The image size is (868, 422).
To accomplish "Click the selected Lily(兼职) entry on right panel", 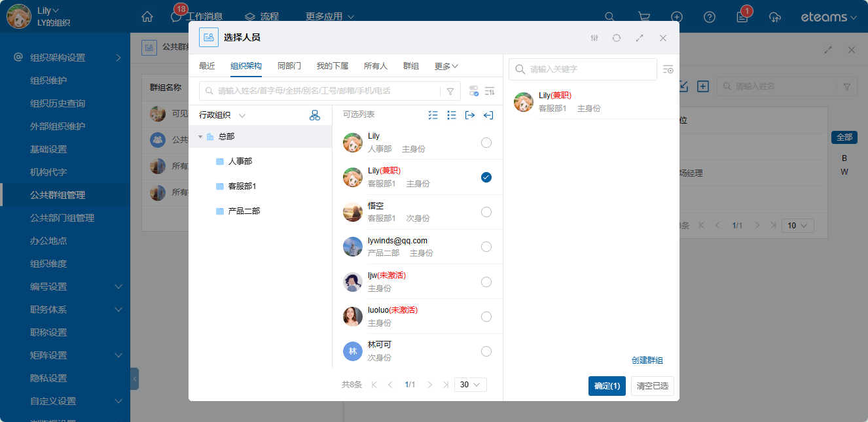I will [x=591, y=102].
